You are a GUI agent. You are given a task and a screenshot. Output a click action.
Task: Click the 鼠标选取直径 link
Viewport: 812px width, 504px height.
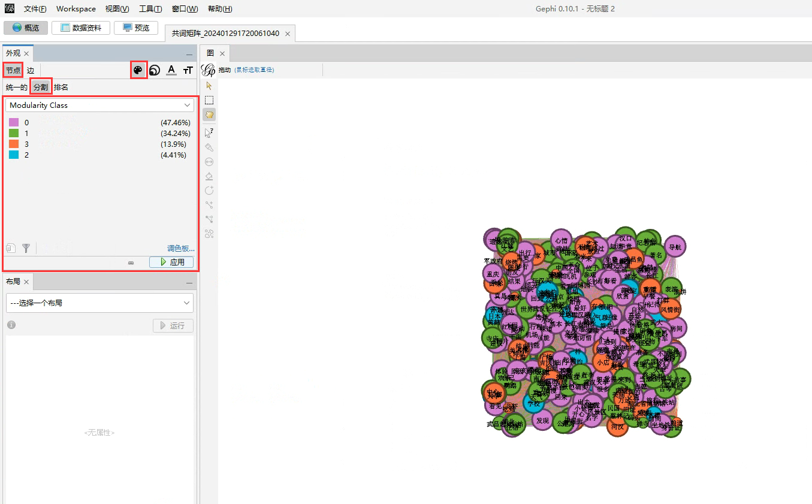pos(254,70)
